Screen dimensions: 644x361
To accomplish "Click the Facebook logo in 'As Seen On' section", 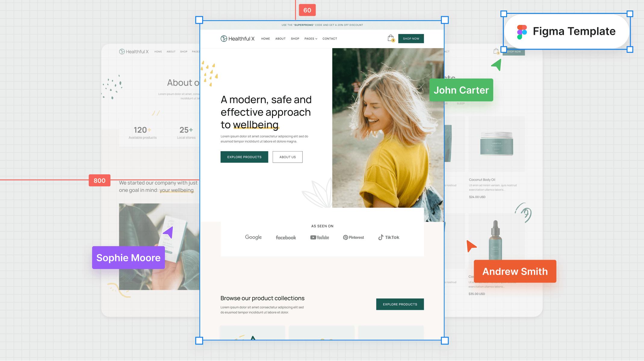I will [286, 237].
